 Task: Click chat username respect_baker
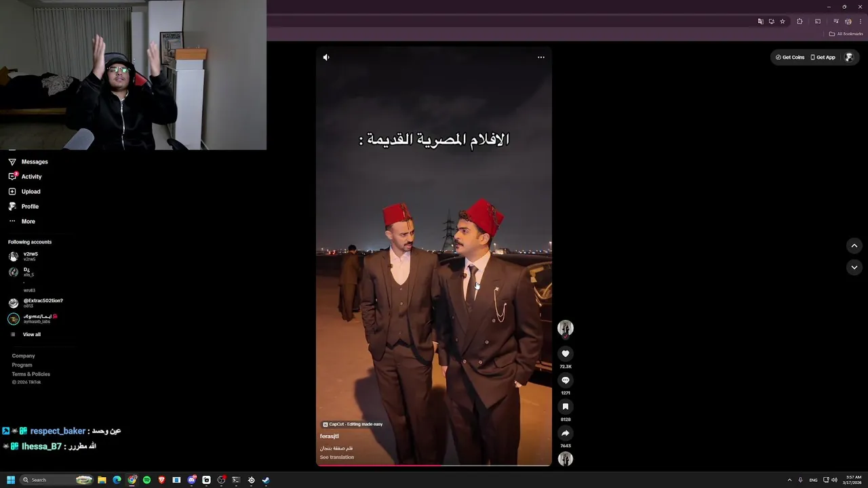[x=58, y=431]
